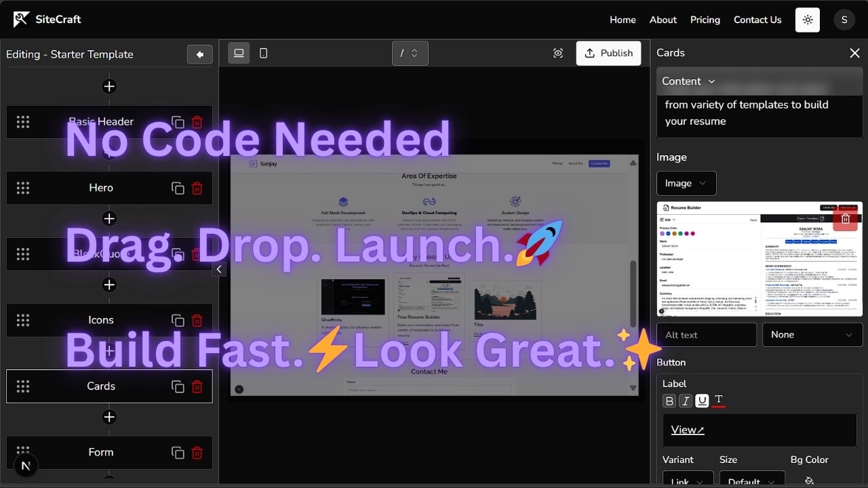Viewport: 868px width, 488px height.
Task: Open the text color picker
Action: [719, 401]
